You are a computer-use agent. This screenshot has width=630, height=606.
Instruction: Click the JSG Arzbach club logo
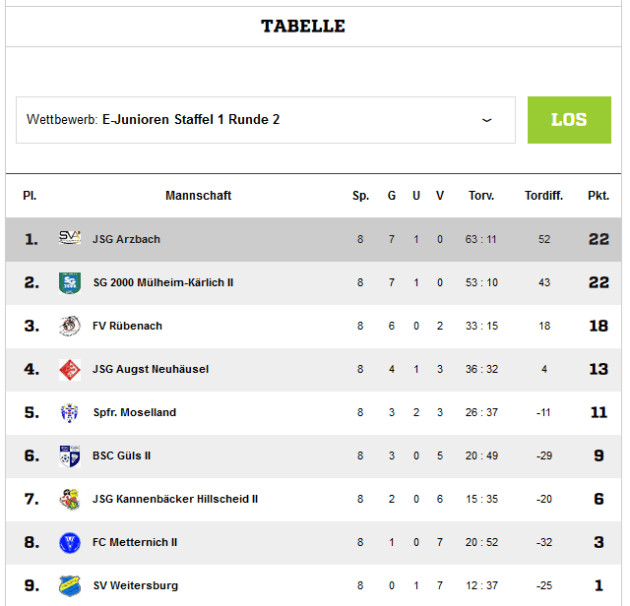pyautogui.click(x=70, y=239)
